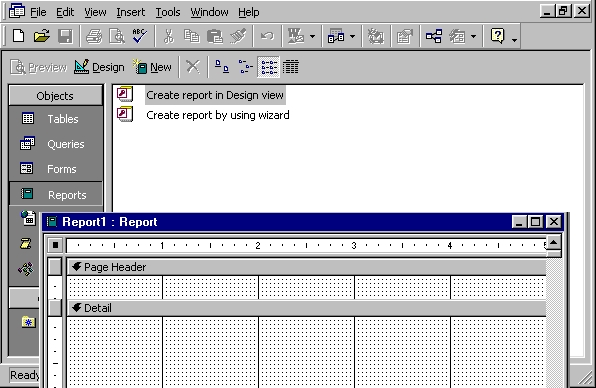This screenshot has width=596, height=388.
Task: Switch to Large Icons view
Action: [222, 67]
